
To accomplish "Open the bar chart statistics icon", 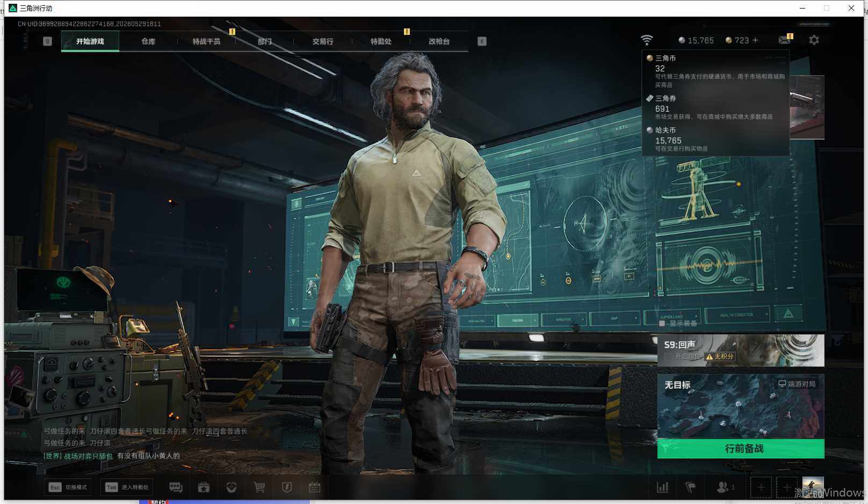I will [663, 487].
